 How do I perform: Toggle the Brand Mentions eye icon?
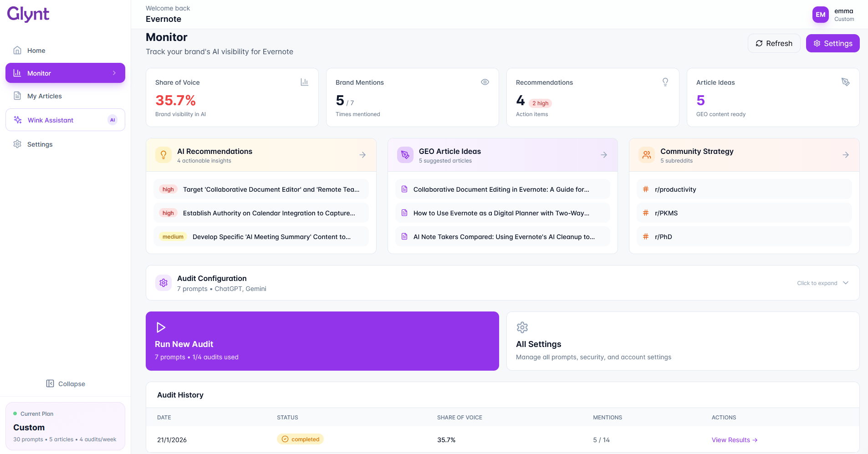point(485,82)
